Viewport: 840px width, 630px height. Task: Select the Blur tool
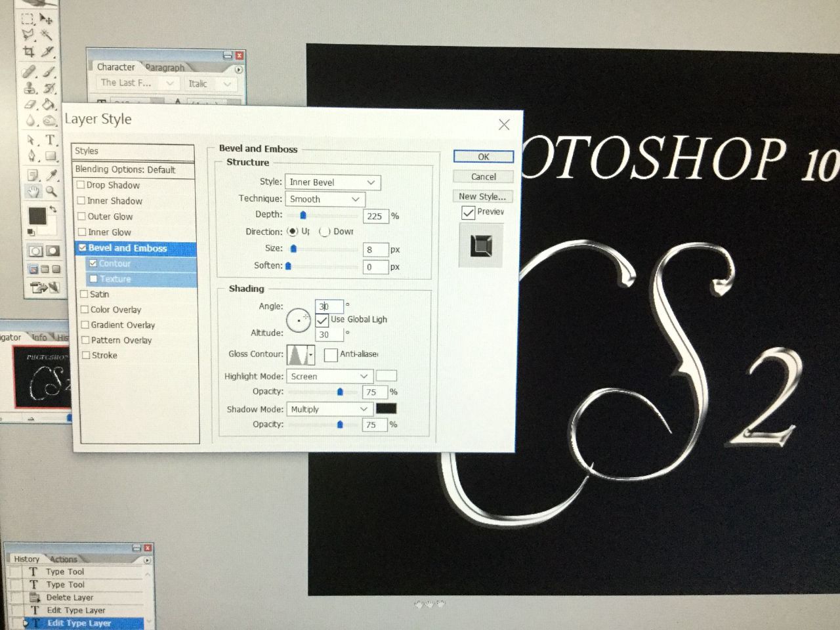point(31,120)
